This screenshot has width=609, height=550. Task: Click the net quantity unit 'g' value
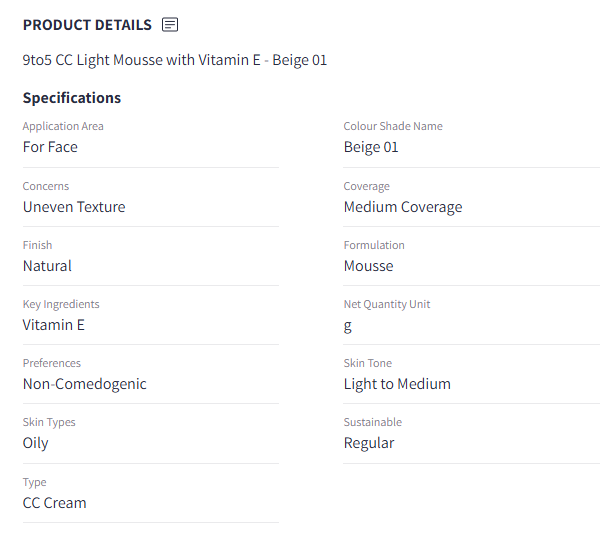pyautogui.click(x=348, y=326)
